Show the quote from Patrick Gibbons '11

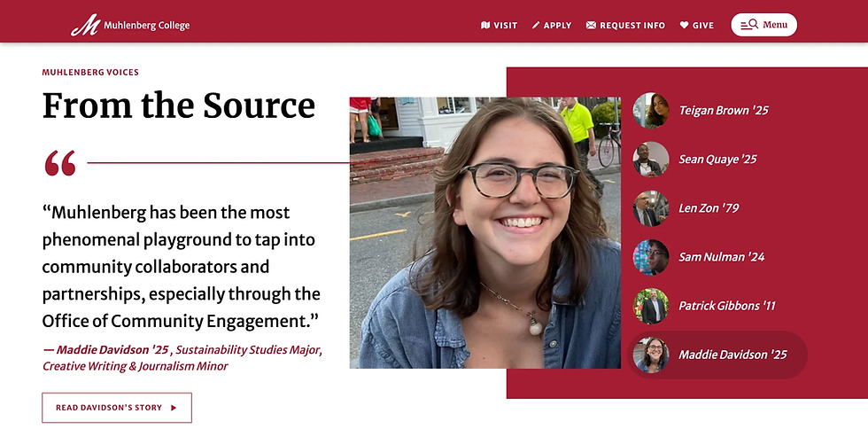pyautogui.click(x=727, y=306)
